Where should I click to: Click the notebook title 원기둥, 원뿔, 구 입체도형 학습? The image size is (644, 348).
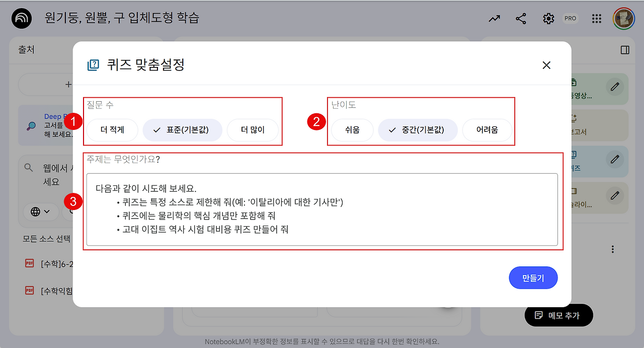point(122,19)
